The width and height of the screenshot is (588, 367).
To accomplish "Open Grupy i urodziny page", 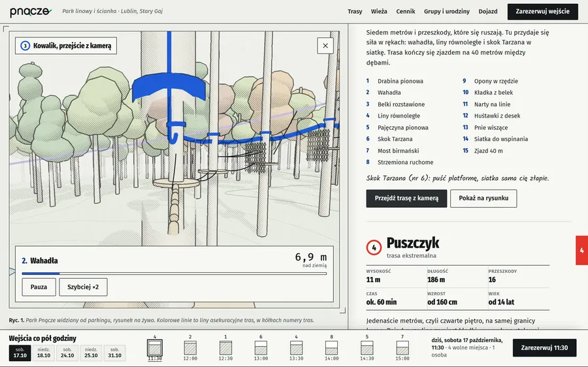I will (x=447, y=11).
